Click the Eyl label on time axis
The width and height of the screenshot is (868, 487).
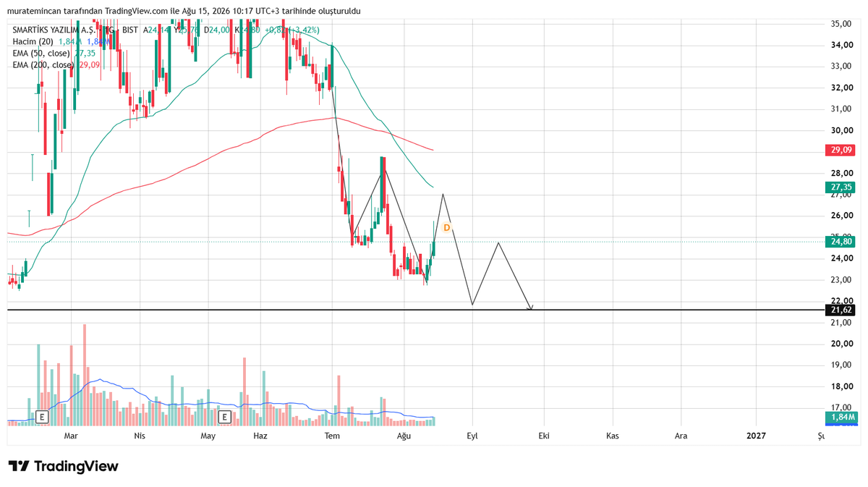coord(472,436)
